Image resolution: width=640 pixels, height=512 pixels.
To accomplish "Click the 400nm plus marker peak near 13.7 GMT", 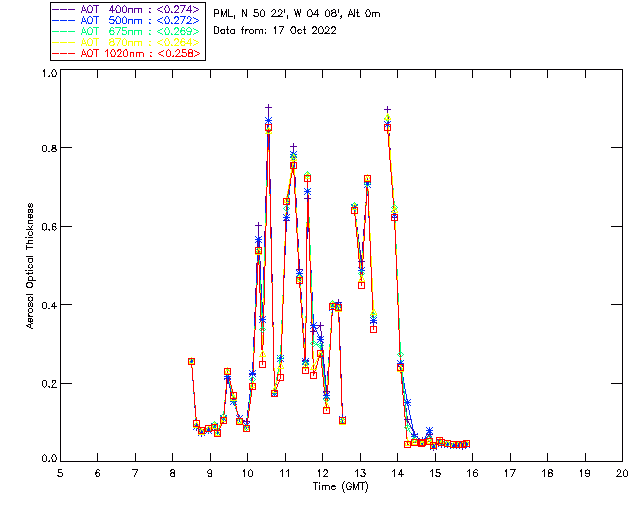I will click(x=387, y=109).
